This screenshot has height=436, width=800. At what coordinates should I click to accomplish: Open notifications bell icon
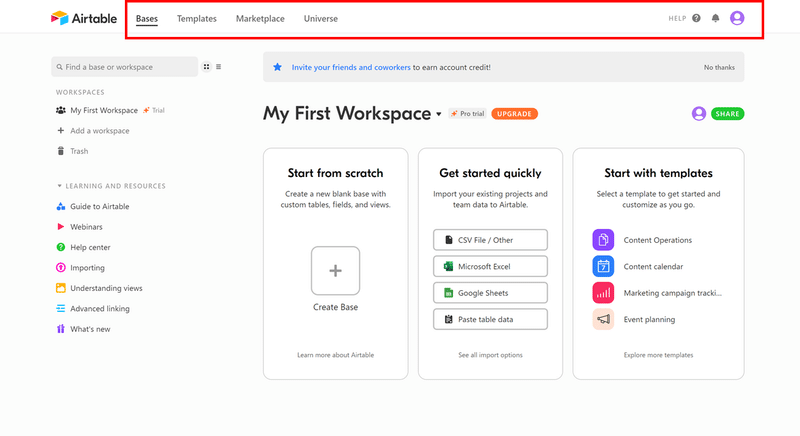[715, 18]
